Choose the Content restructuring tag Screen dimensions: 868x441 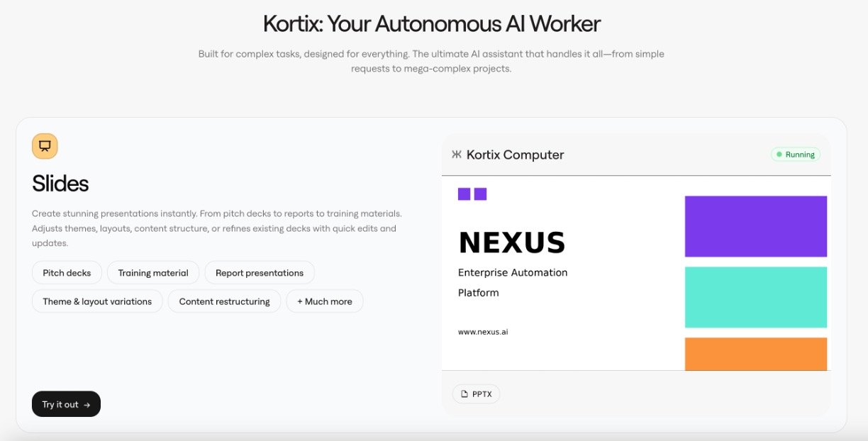click(x=224, y=301)
